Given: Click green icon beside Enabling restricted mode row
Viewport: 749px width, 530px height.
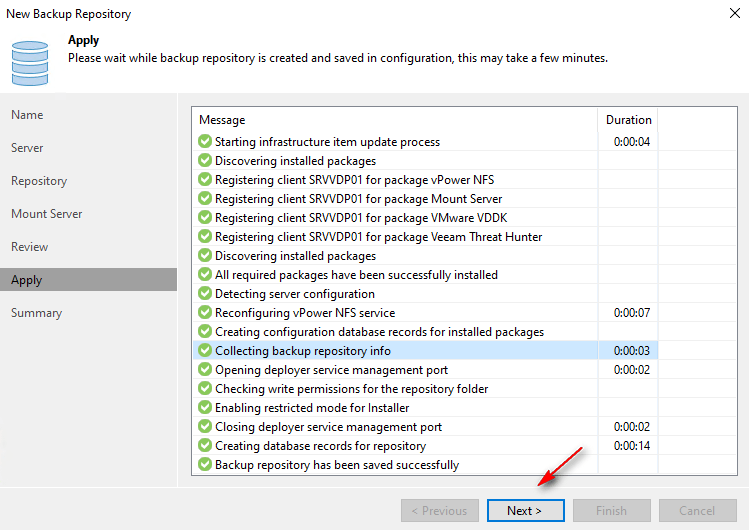Looking at the screenshot, I should (x=205, y=408).
